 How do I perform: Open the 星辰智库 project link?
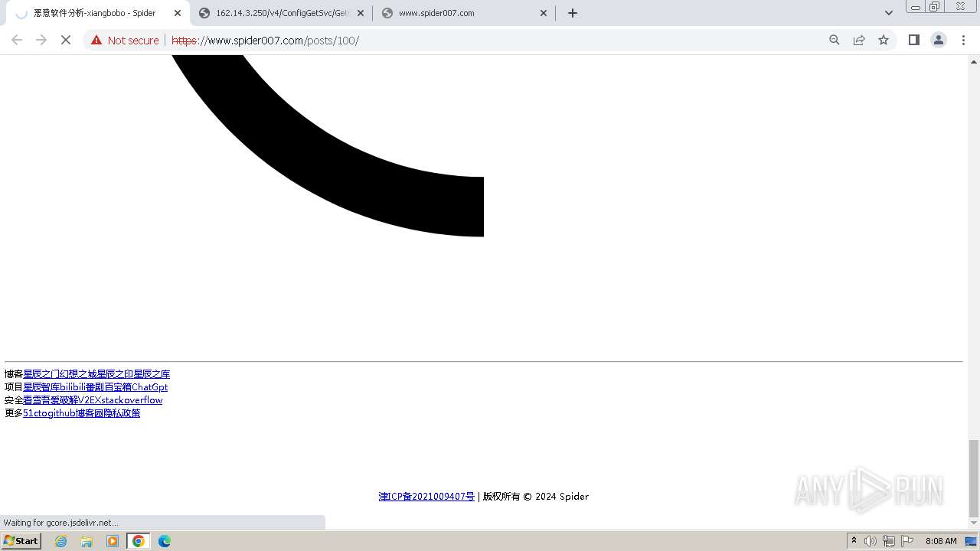click(41, 387)
